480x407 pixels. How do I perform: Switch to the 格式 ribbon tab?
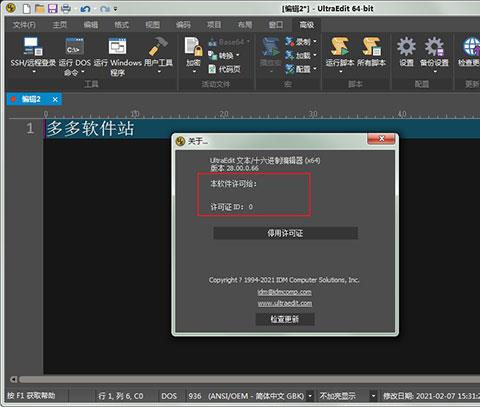click(122, 25)
